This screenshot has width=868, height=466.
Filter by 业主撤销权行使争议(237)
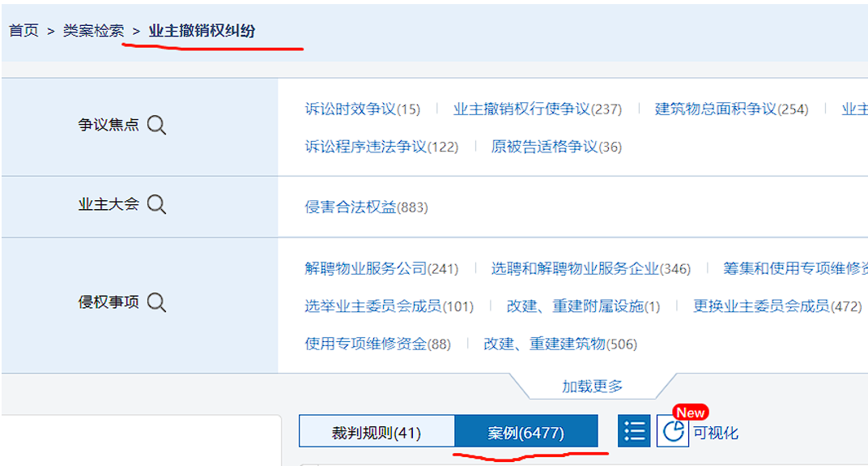click(537, 109)
